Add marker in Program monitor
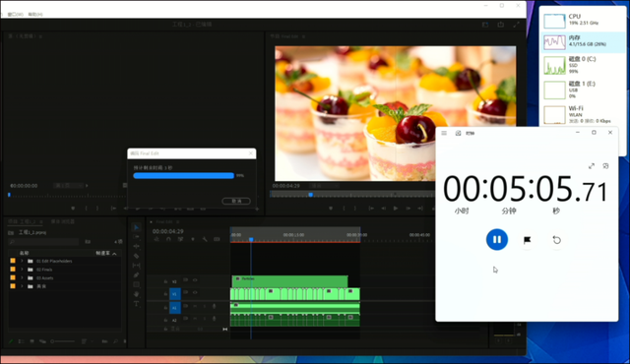The image size is (630, 364). (331, 209)
